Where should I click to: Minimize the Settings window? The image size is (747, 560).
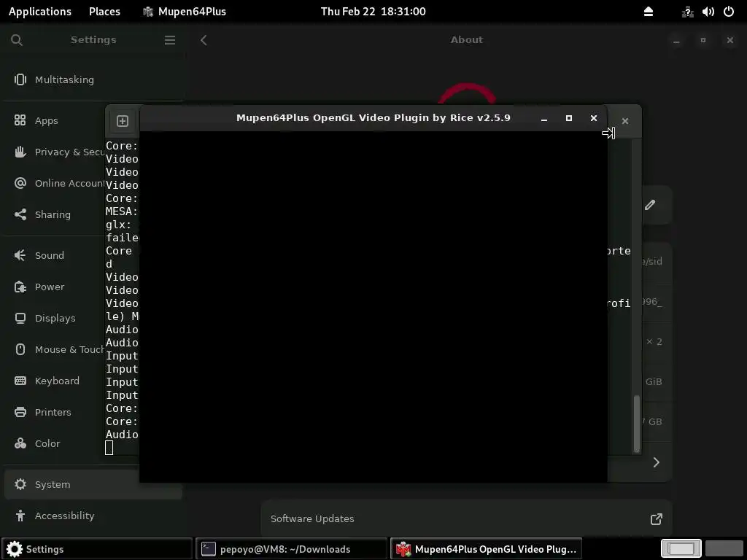point(676,41)
